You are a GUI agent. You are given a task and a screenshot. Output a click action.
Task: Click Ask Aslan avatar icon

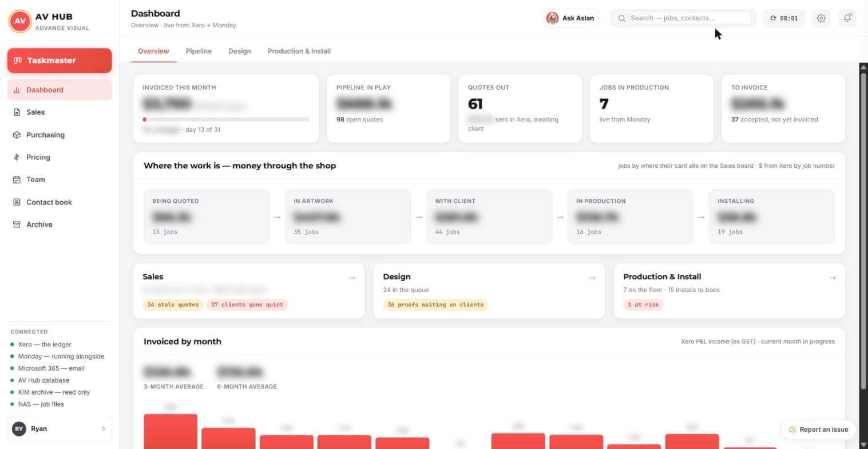click(x=552, y=18)
